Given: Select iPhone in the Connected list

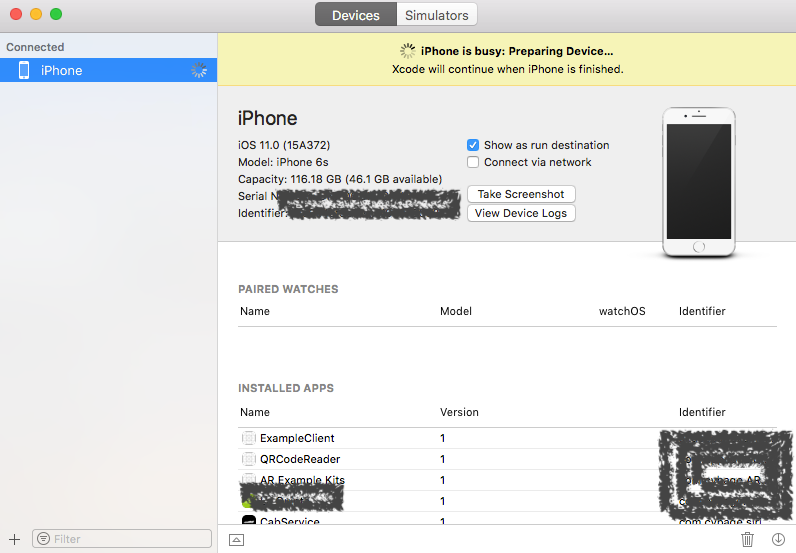Looking at the screenshot, I should pos(109,70).
